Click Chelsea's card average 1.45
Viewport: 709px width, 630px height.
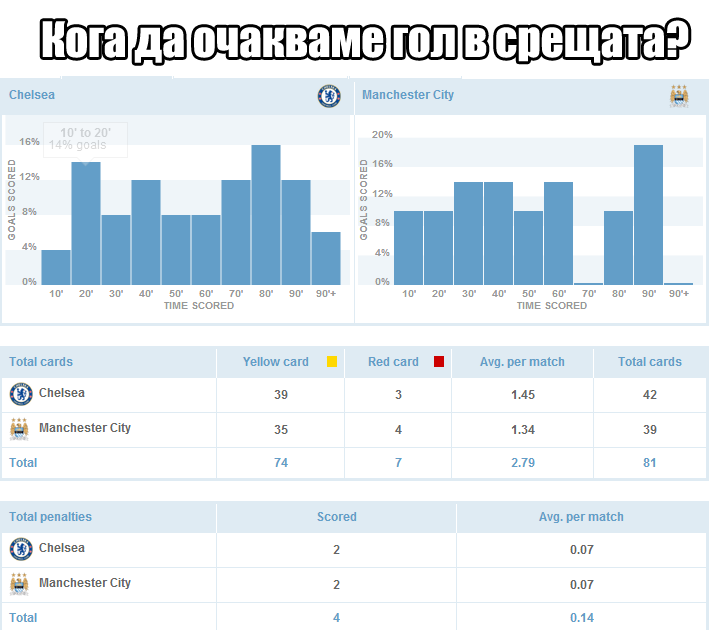pos(523,394)
